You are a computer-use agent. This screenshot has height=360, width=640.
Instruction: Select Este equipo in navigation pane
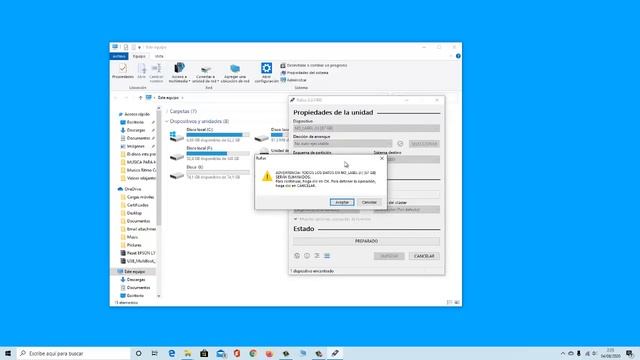pyautogui.click(x=134, y=271)
